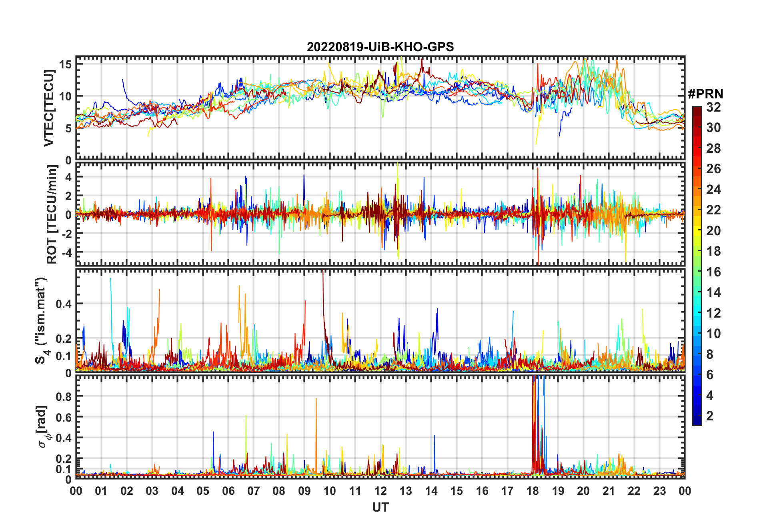
Task: Click the VTEC[TECU] y-axis label
Action: coord(49,108)
